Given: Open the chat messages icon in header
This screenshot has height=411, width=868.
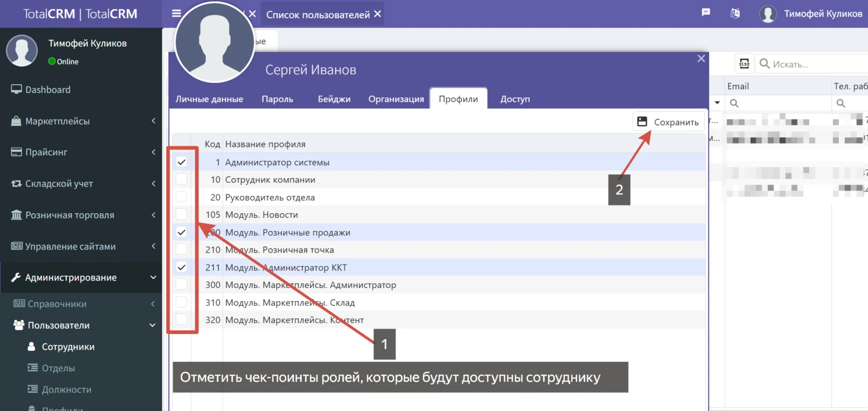Looking at the screenshot, I should [706, 13].
